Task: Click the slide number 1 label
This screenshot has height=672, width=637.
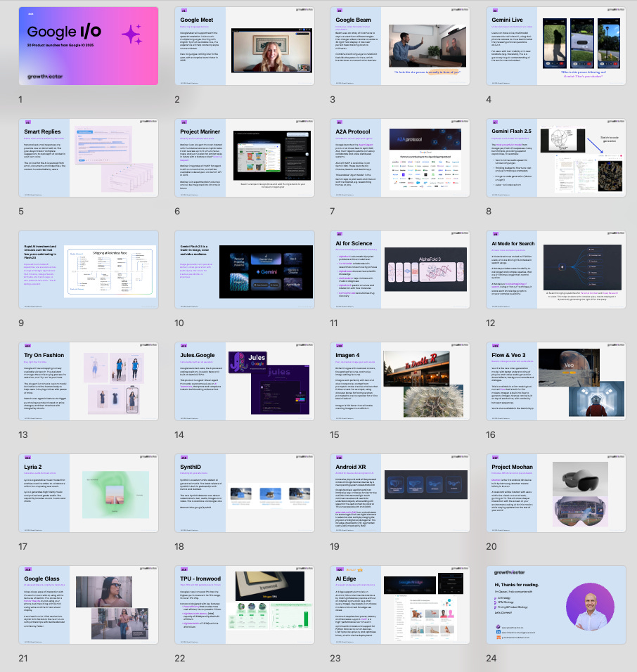Action: 20,99
